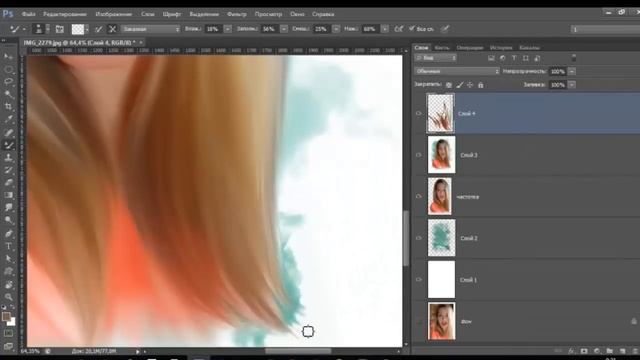Toggle Quick Mask mode
Viewport: 640px width, 360px height.
coord(8,333)
